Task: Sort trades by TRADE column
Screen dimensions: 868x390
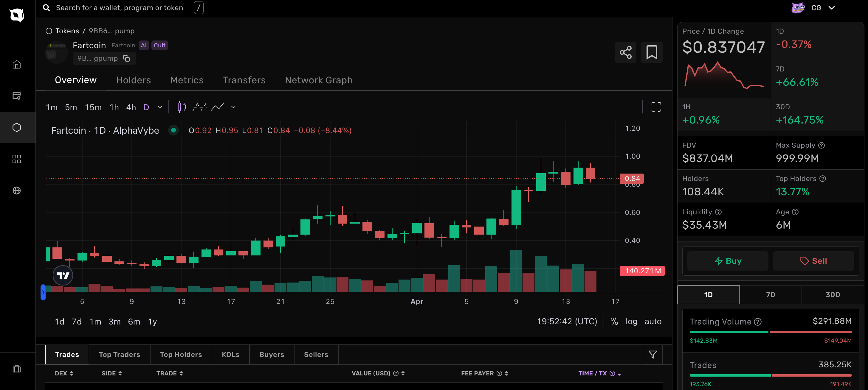Action: click(170, 373)
